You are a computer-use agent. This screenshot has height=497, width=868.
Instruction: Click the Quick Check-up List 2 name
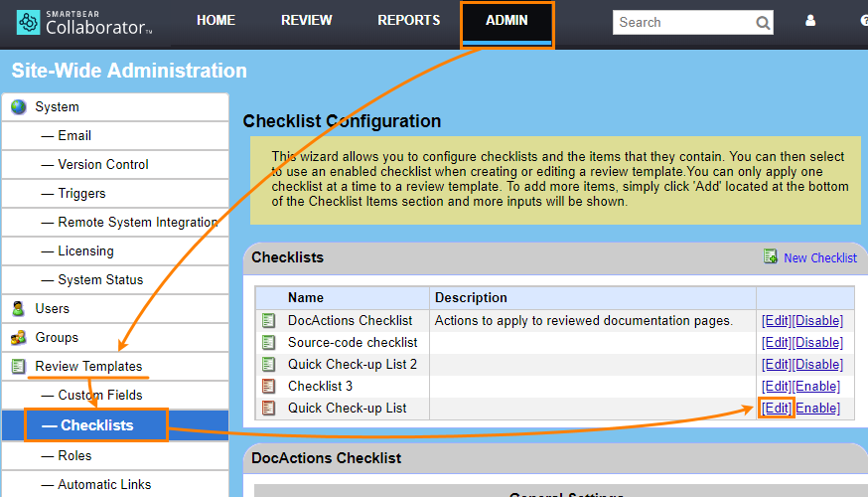353,364
